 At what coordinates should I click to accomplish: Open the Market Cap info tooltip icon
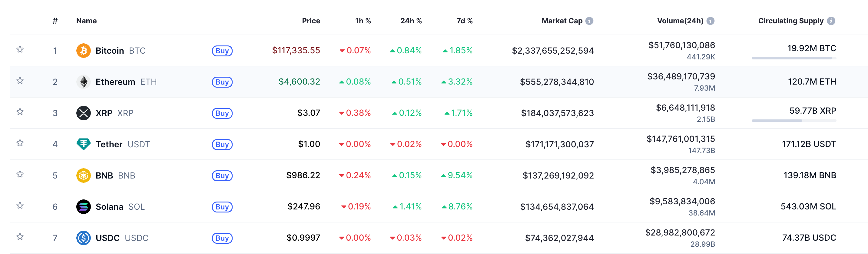[589, 21]
